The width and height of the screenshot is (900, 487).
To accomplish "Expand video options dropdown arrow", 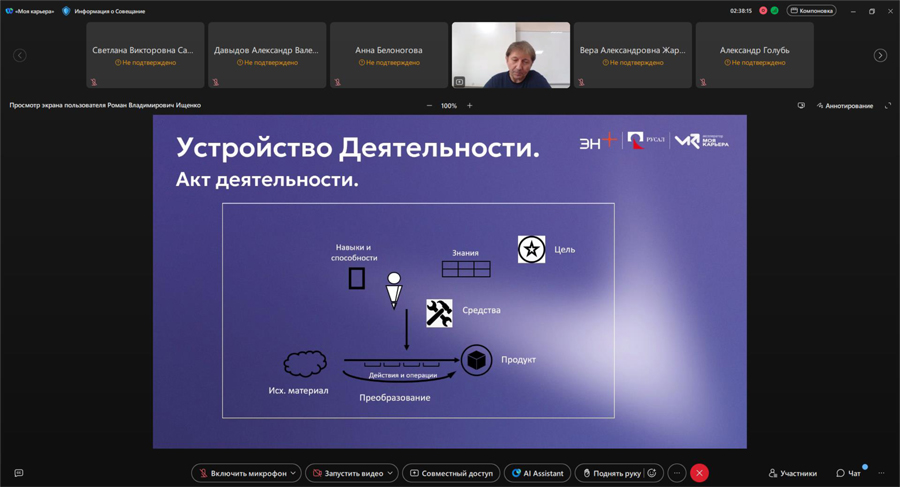I will pos(390,473).
